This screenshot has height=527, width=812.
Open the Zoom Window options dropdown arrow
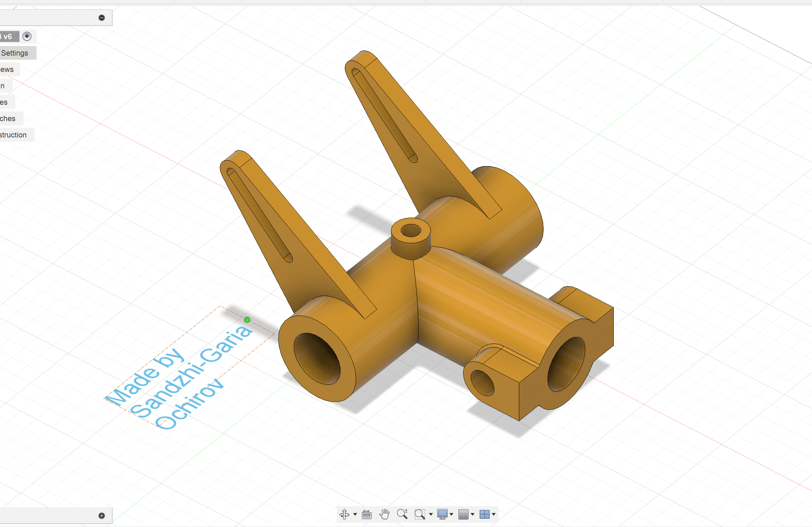click(431, 514)
